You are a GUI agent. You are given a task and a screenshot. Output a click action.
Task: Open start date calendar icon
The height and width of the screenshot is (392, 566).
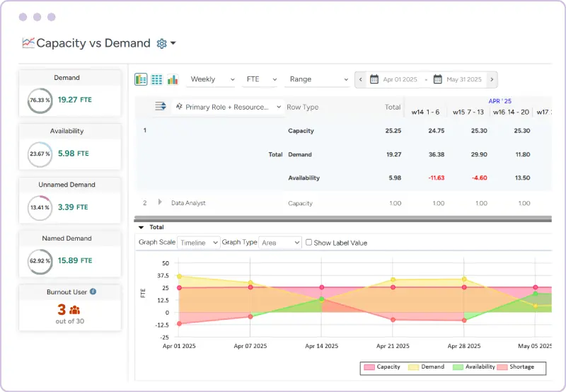374,79
